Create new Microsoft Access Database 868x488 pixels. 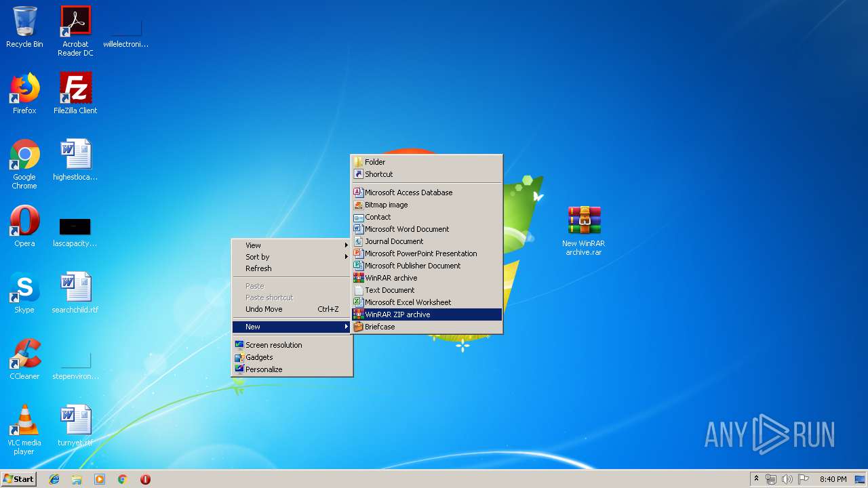tap(427, 192)
